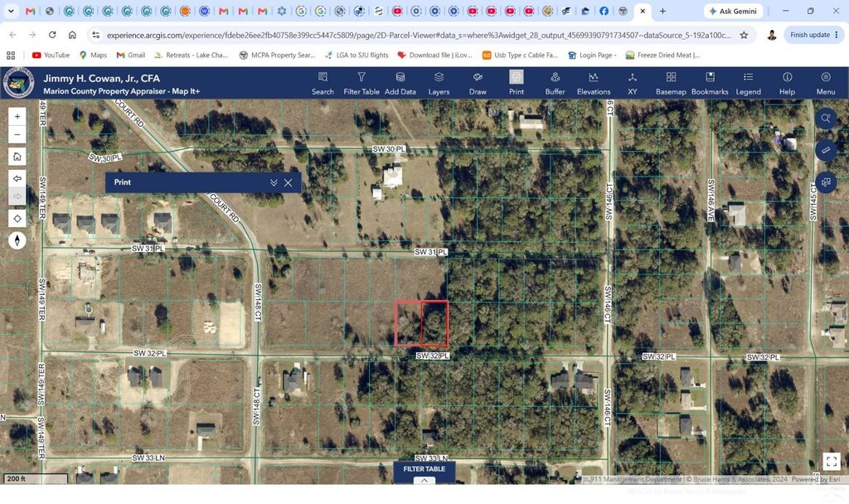
Task: Open the XY coordinates tool
Action: (x=632, y=84)
